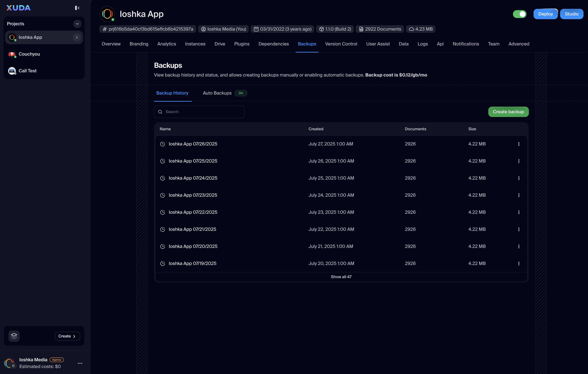Collapse the sidebar panel icon

77,8
